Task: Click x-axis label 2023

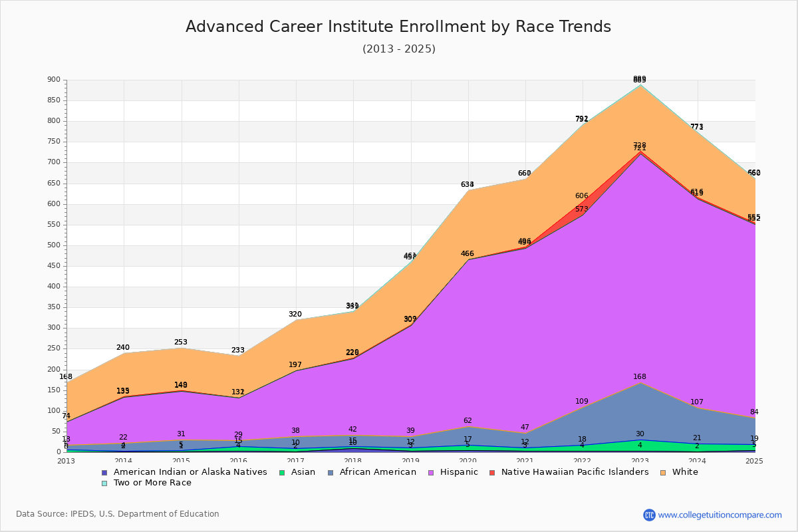Action: 640,461
